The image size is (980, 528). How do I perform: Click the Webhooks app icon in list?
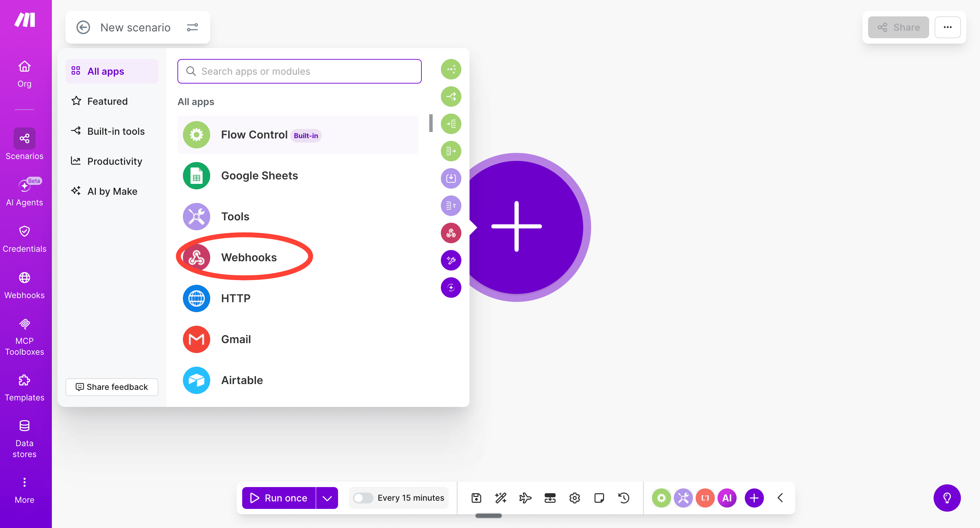[x=196, y=258]
